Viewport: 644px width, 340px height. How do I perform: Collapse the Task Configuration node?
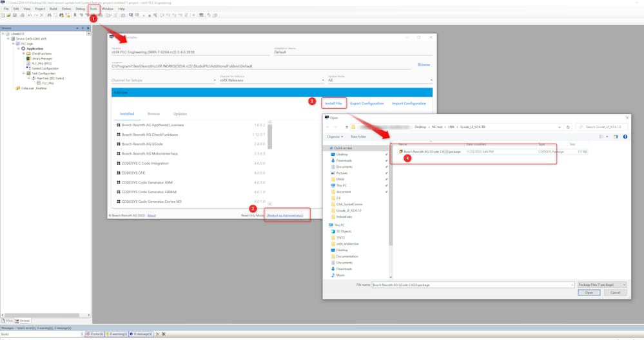[24, 73]
